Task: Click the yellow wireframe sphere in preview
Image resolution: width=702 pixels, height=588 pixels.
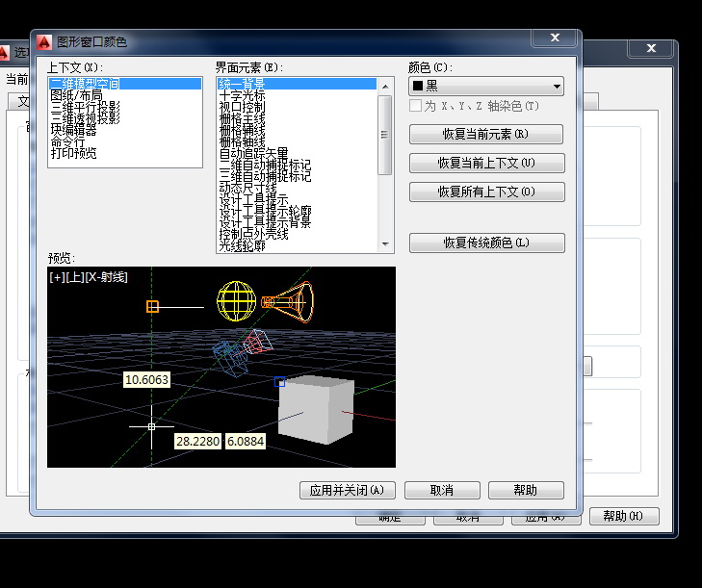Action: tap(236, 300)
